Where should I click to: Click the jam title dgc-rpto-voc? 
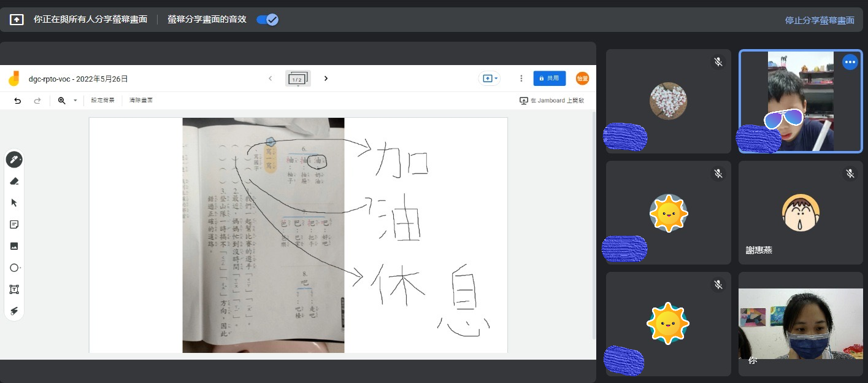click(x=78, y=79)
